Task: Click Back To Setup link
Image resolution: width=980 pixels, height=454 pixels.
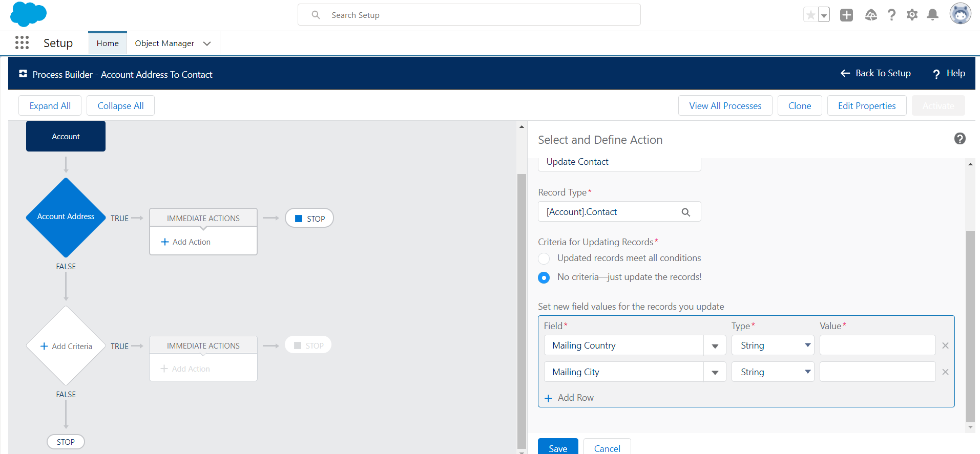Action: pos(875,73)
